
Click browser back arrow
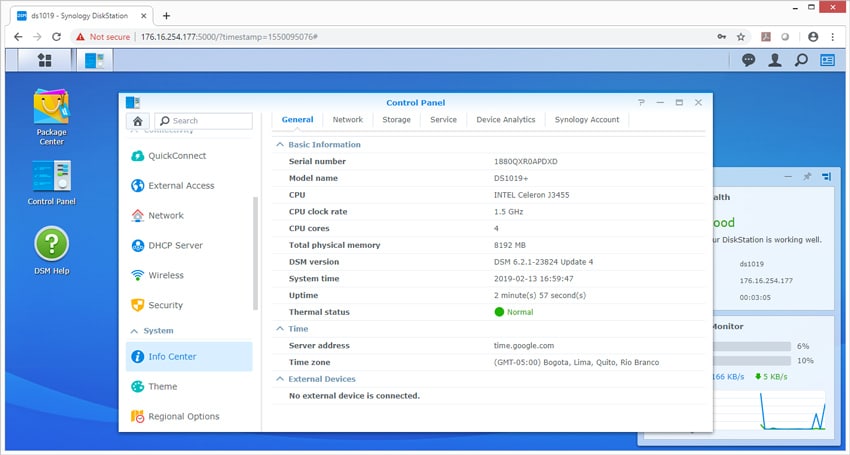point(18,37)
